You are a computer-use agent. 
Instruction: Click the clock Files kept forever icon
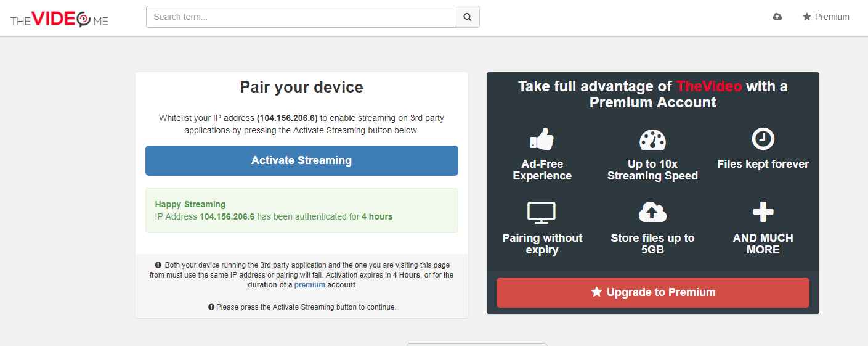[763, 139]
